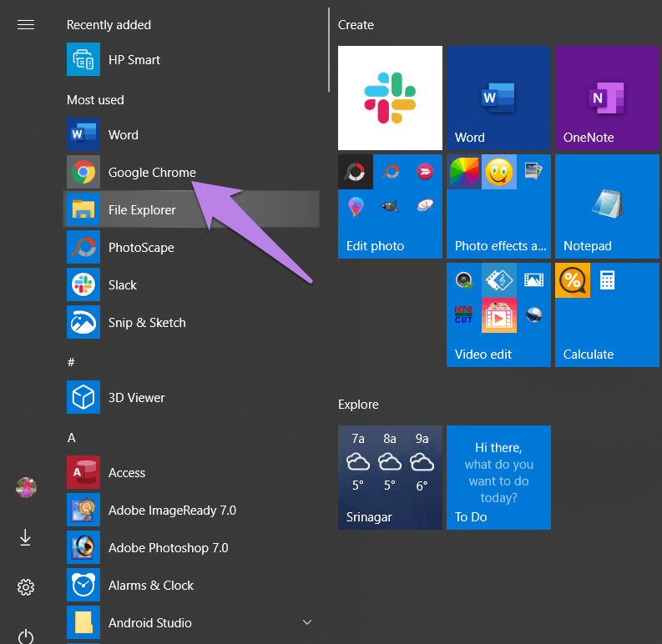
Task: Open the hamburger menu at top left
Action: tap(26, 25)
